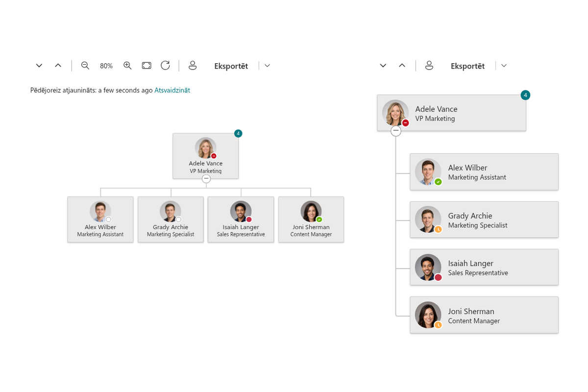588x392 pixels.
Task: Click Marketing Specialist title in vertical chart
Action: click(x=478, y=225)
